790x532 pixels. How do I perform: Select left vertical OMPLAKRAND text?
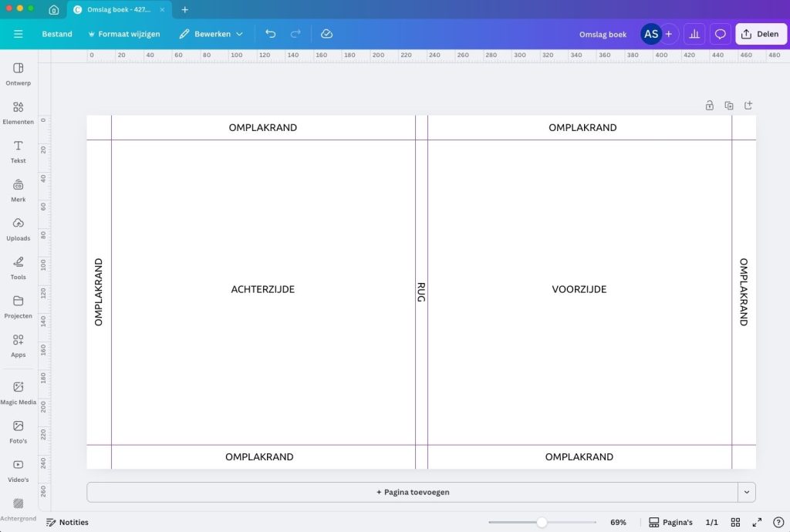98,292
